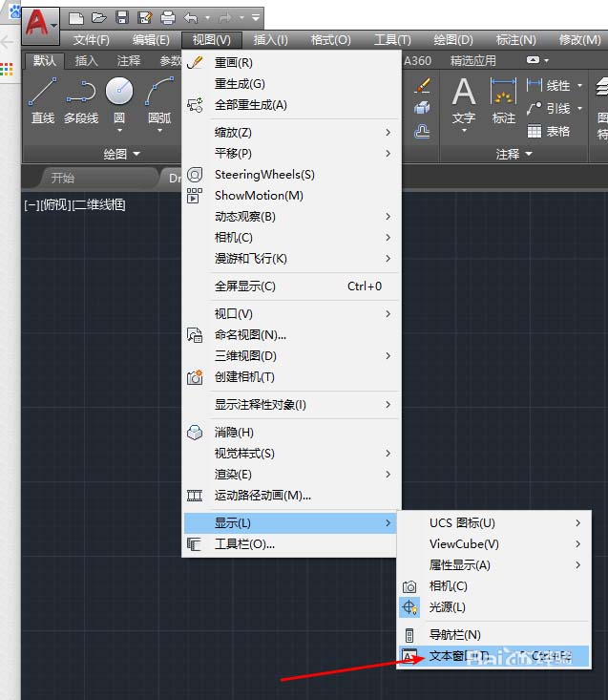Click the 2D Wireframe (二维线框) style control
The height and width of the screenshot is (700, 608).
click(x=98, y=205)
